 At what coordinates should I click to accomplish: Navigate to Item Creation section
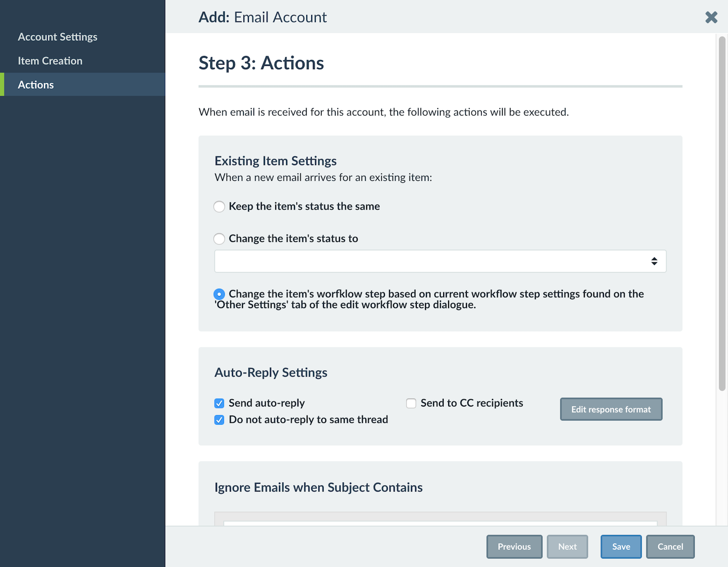pyautogui.click(x=50, y=60)
